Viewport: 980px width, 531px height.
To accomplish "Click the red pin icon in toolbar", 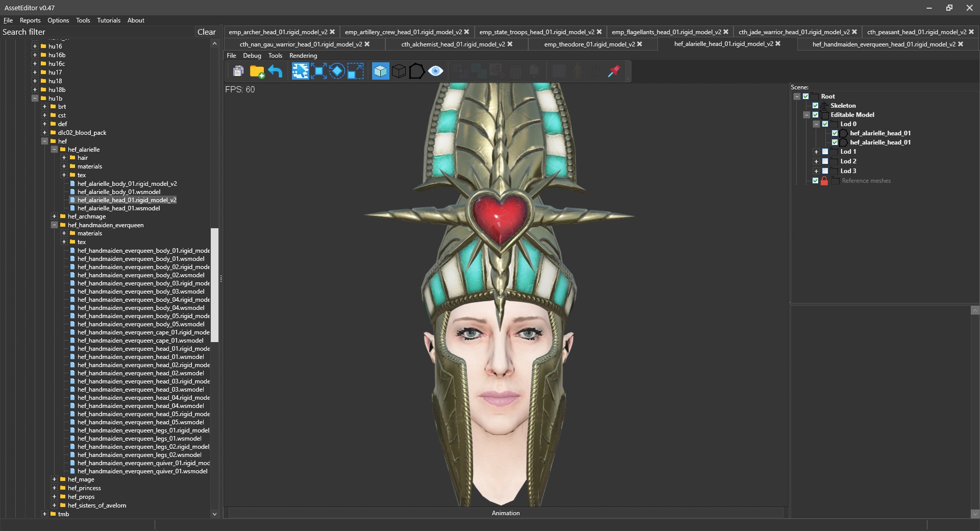I will pos(614,71).
